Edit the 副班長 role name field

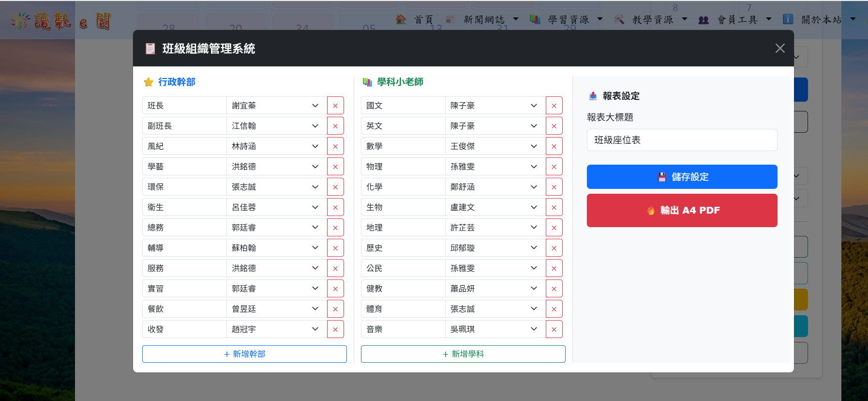point(184,126)
